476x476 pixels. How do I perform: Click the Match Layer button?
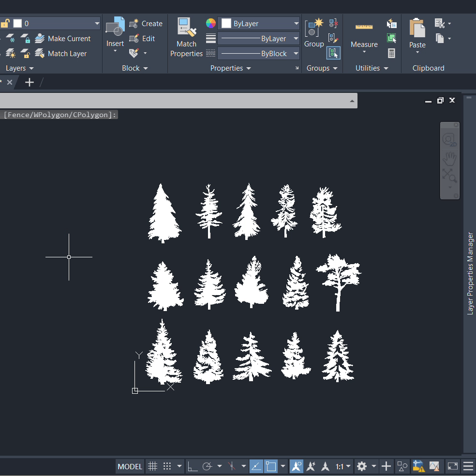pyautogui.click(x=61, y=54)
